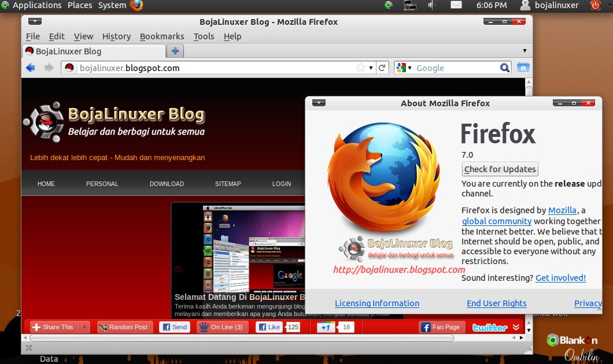Viewport: 613px width, 364px height.
Task: Expand the Share This arrow
Action: click(x=84, y=327)
